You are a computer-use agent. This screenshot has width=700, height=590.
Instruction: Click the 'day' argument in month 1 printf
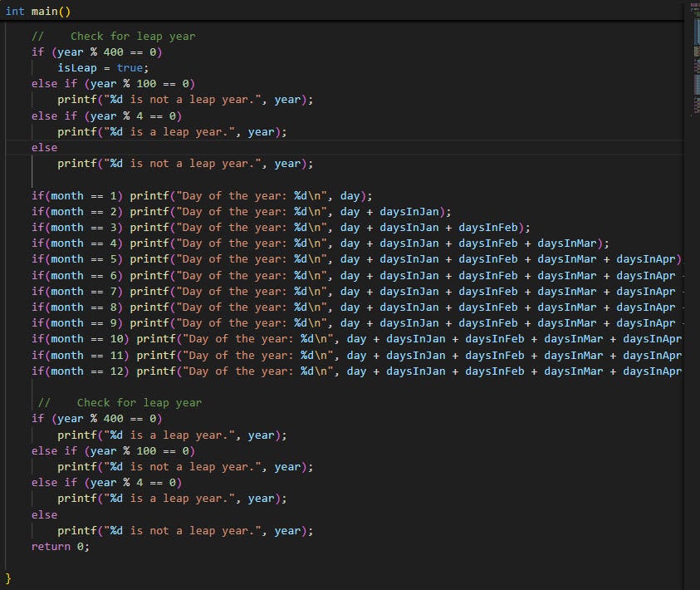click(349, 195)
